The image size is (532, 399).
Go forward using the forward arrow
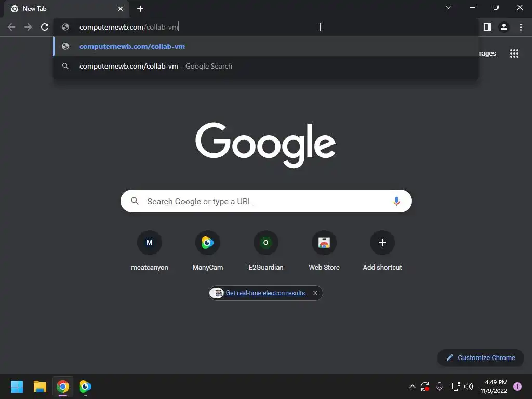coord(28,27)
